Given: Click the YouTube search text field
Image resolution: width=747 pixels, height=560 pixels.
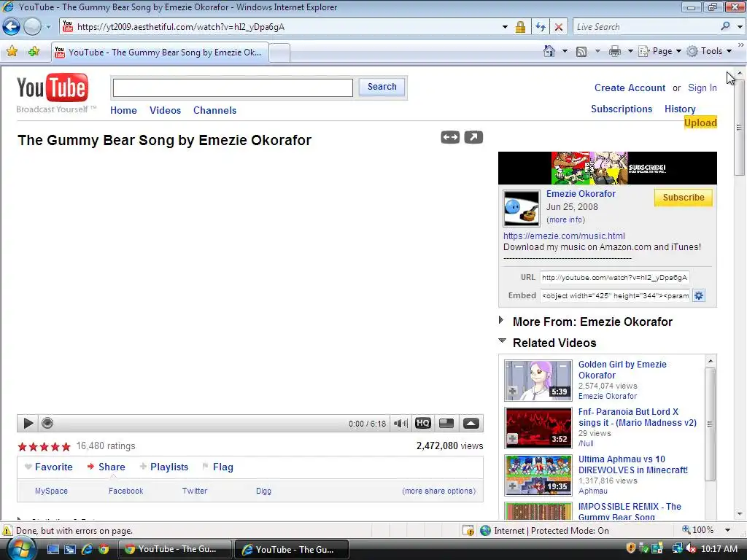Looking at the screenshot, I should click(233, 87).
